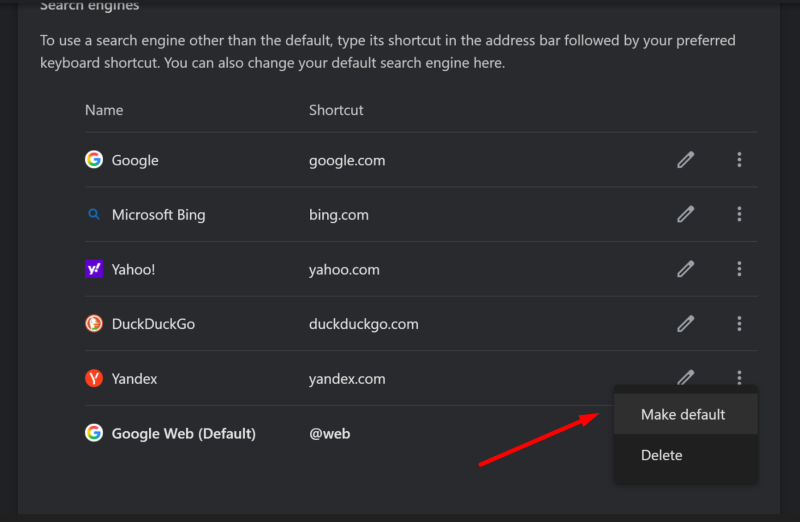Close the Yandex three-dot menu

pos(739,377)
